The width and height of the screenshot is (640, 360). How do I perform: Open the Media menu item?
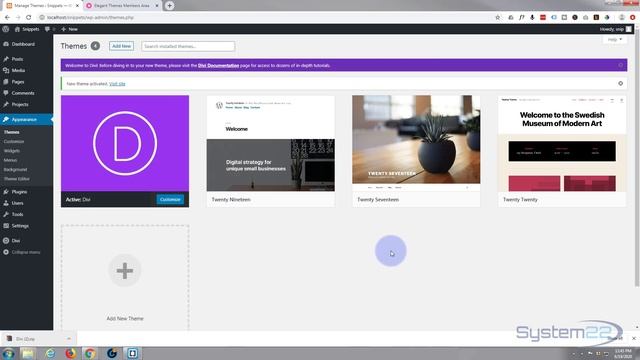point(18,71)
